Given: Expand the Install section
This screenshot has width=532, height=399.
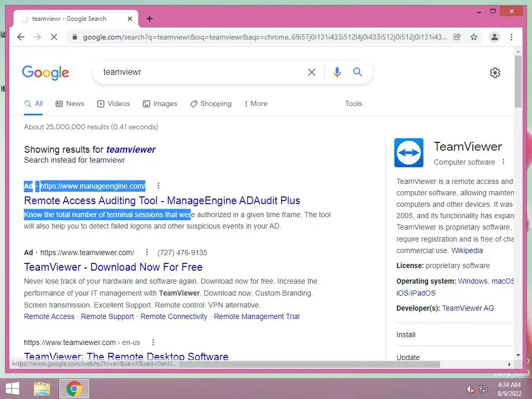Looking at the screenshot, I should (455, 335).
